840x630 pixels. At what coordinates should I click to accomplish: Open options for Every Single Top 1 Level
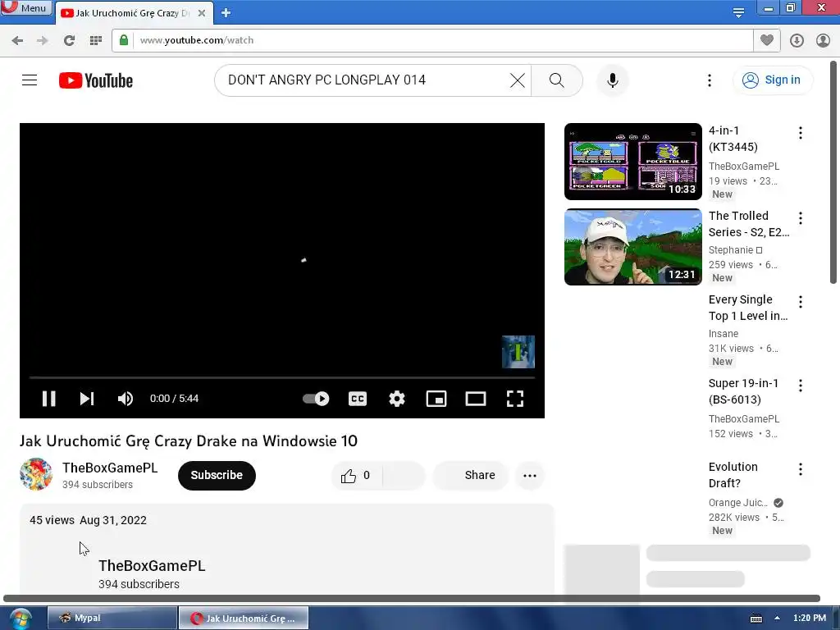coord(801,302)
